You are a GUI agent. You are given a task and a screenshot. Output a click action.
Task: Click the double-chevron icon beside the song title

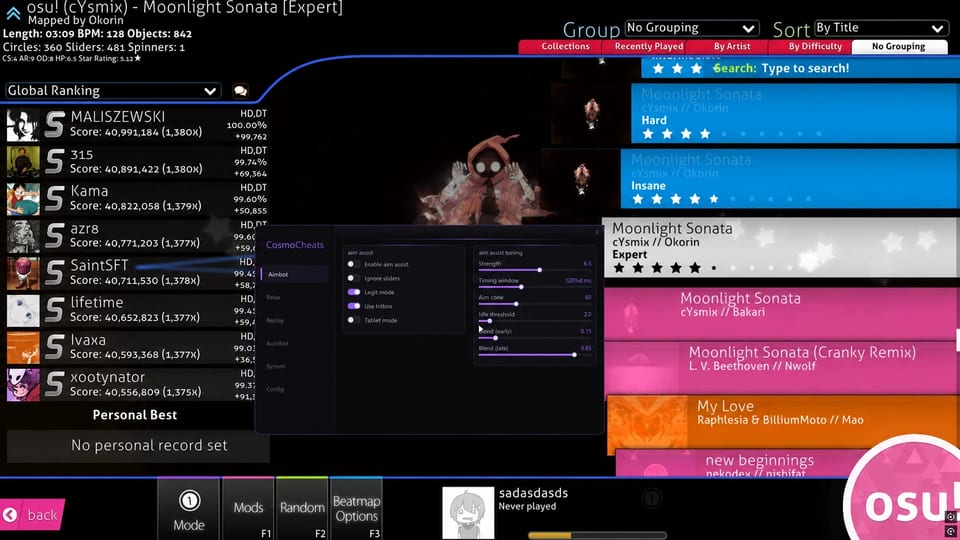coord(13,12)
